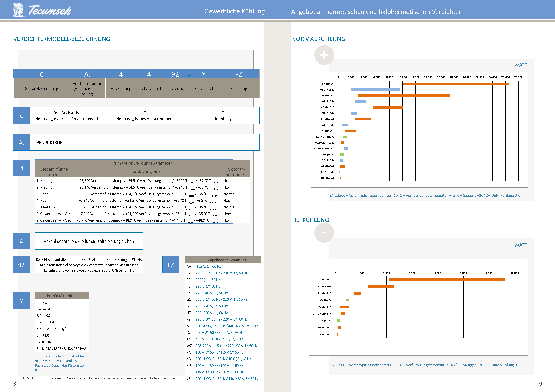The image size is (555, 392).
Task: Click the Primäre Anwendungsparameter table header
Action: click(x=142, y=163)
